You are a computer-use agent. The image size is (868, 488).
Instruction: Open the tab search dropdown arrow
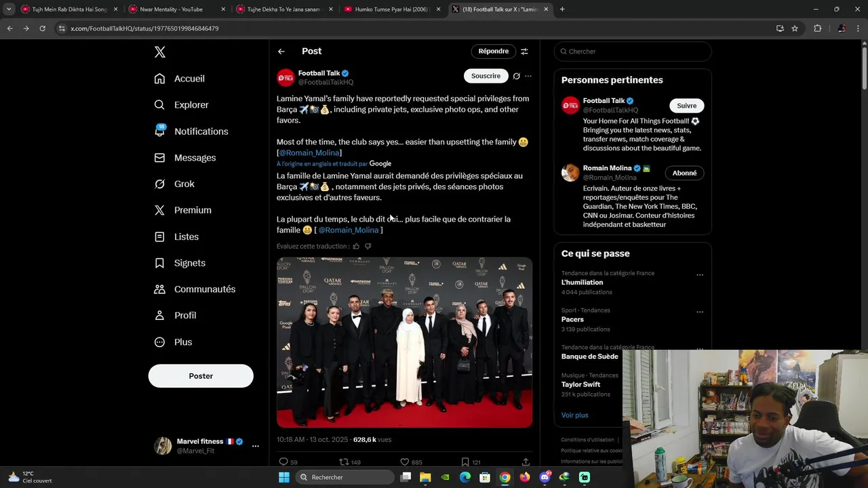pos(9,9)
